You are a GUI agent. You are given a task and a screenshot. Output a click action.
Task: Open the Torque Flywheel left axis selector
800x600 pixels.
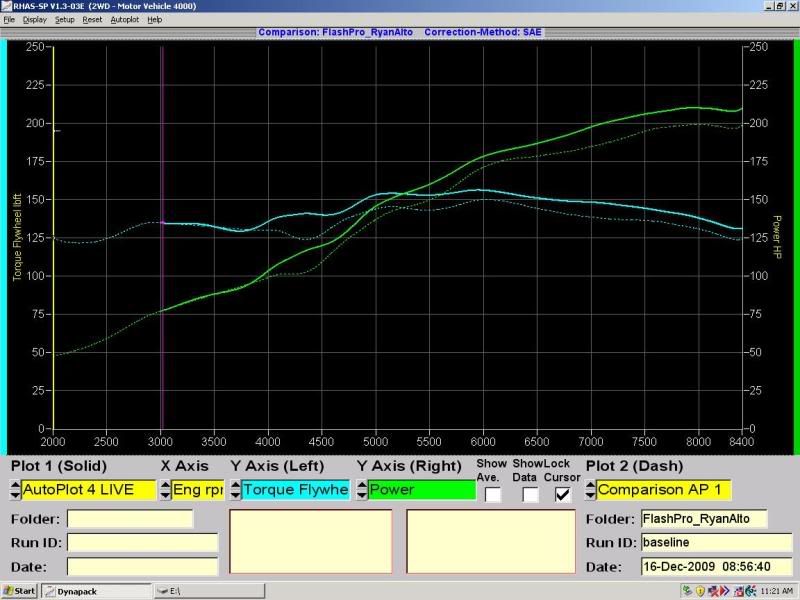point(295,490)
